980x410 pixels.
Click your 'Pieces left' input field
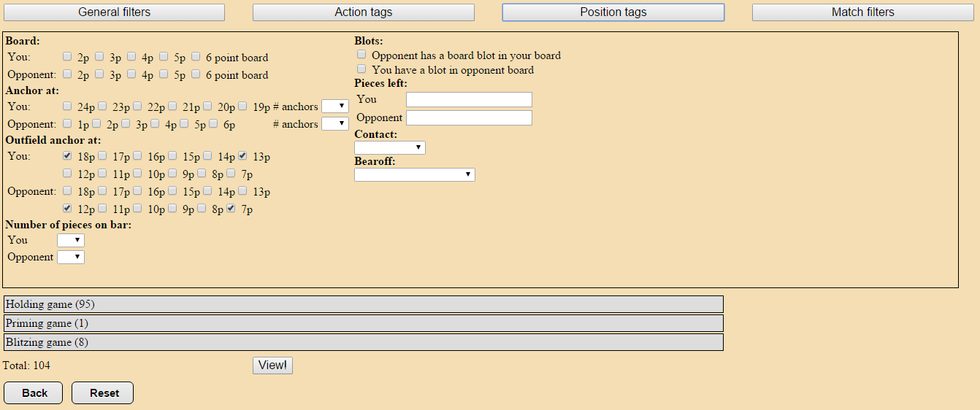click(469, 100)
